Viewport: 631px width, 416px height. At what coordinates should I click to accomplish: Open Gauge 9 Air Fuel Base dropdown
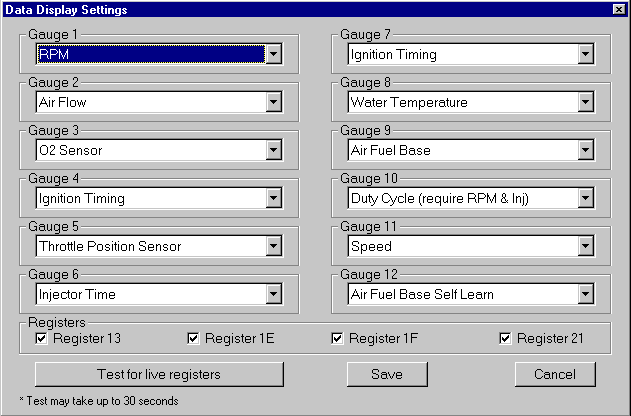coord(585,151)
